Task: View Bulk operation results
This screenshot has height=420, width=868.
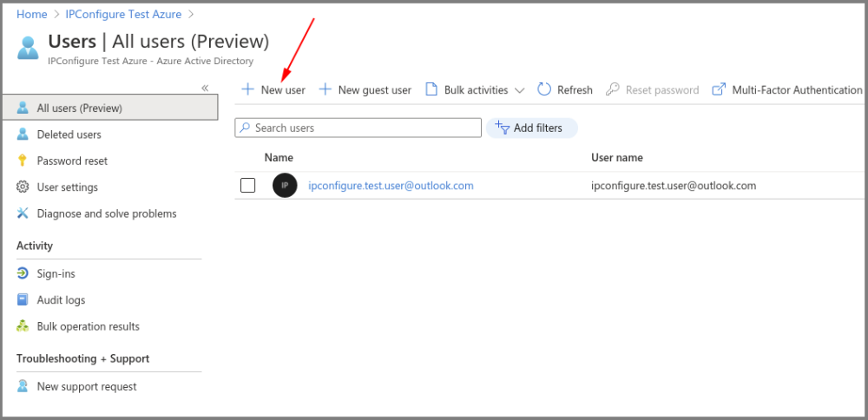Action: tap(89, 326)
